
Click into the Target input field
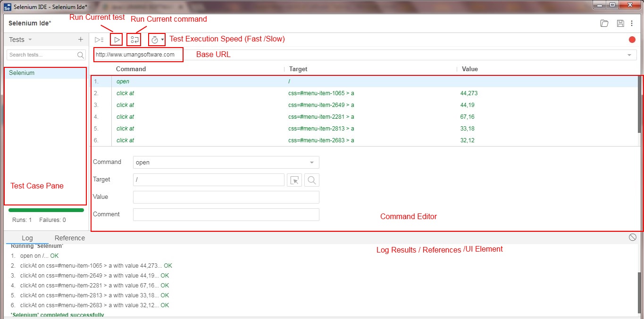[x=209, y=180]
